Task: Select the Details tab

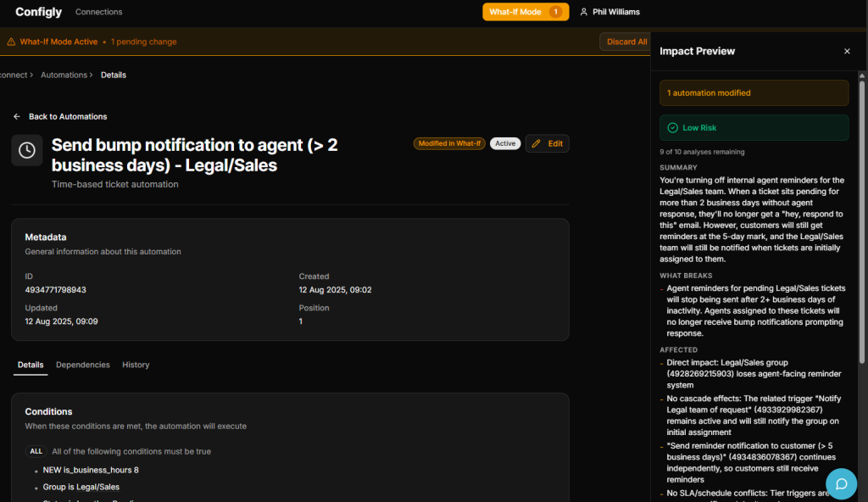Action: pos(31,365)
